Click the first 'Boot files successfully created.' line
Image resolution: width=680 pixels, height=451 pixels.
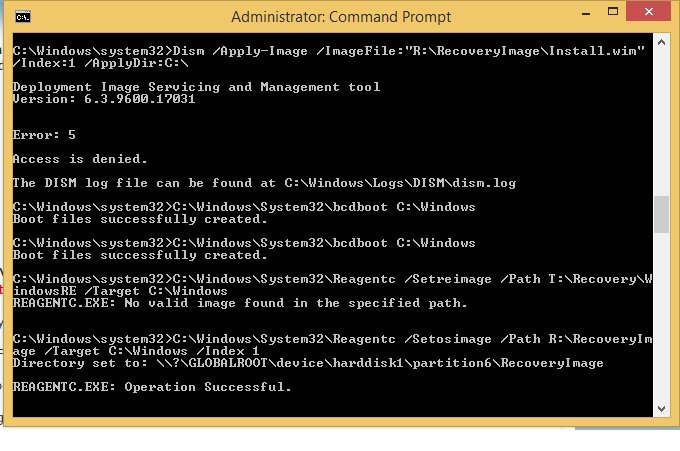click(140, 218)
